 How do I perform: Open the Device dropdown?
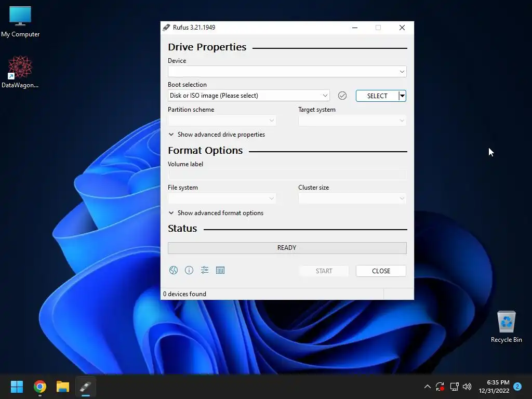click(287, 72)
